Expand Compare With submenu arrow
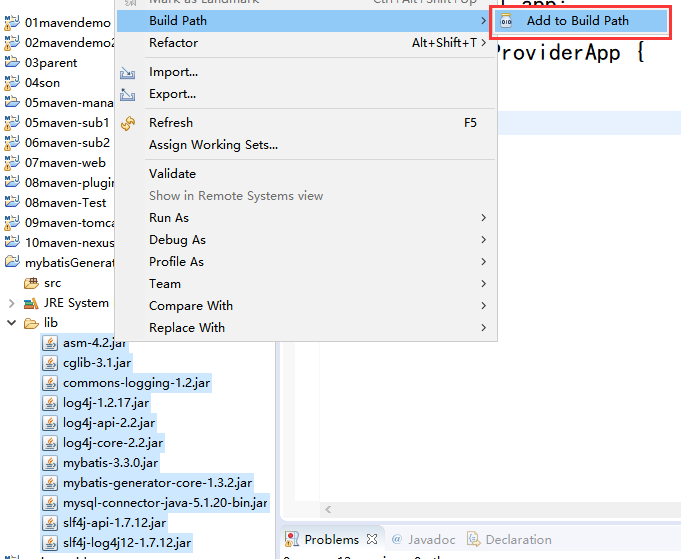Image resolution: width=681 pixels, height=559 pixels. coord(483,306)
